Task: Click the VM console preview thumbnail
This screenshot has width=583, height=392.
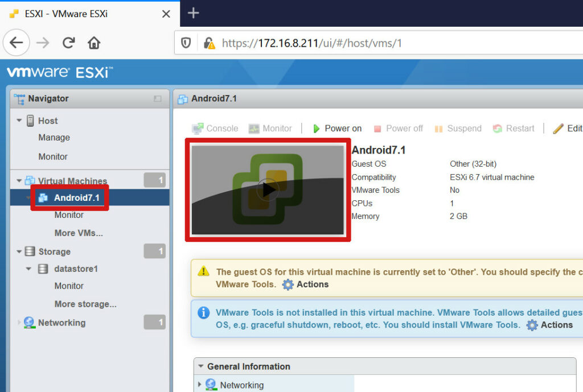Action: click(268, 190)
